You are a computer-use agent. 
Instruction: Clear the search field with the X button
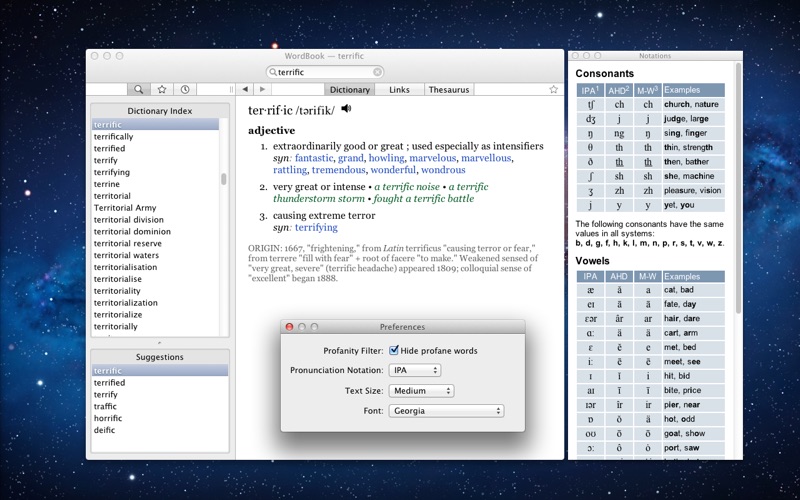(x=377, y=72)
